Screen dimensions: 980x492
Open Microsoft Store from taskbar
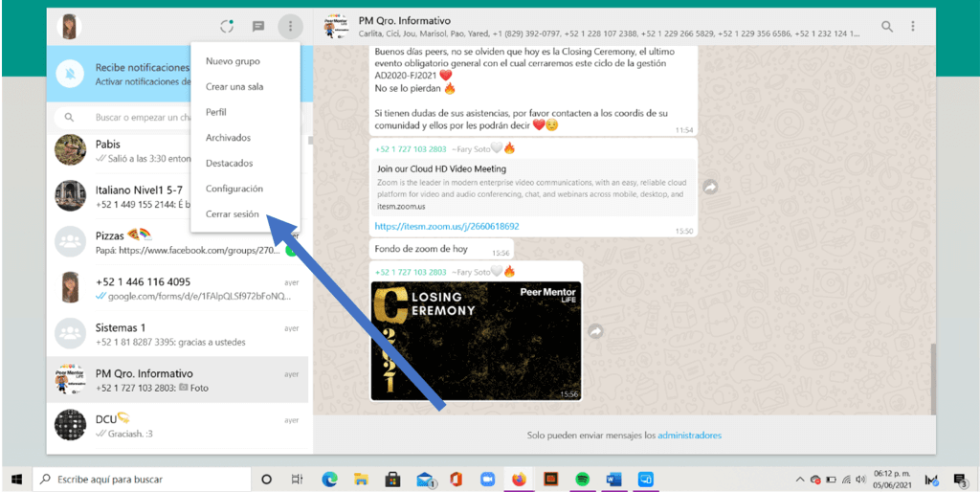coord(392,480)
